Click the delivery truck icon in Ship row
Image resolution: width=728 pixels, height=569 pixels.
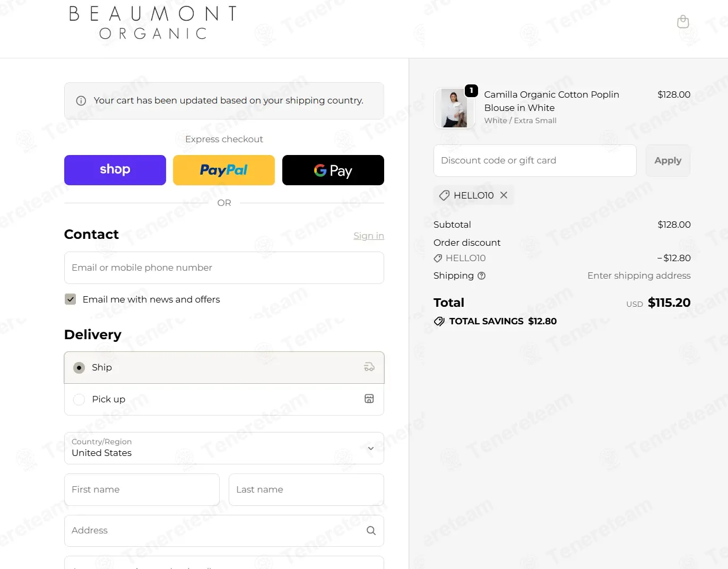point(369,367)
